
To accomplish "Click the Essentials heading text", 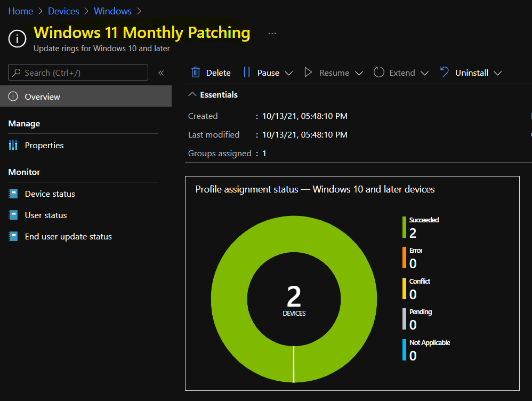I will (219, 95).
